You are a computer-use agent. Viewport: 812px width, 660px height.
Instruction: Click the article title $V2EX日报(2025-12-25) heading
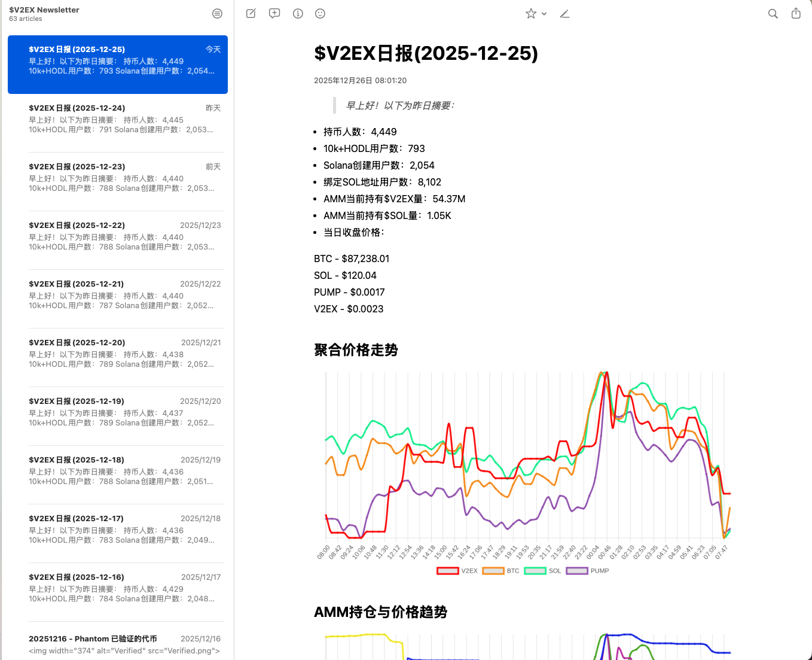[x=426, y=53]
